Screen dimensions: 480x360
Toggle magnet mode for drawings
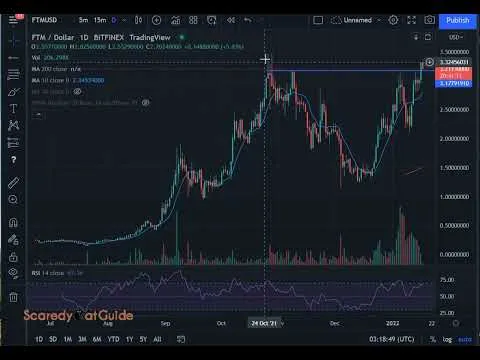point(13,222)
